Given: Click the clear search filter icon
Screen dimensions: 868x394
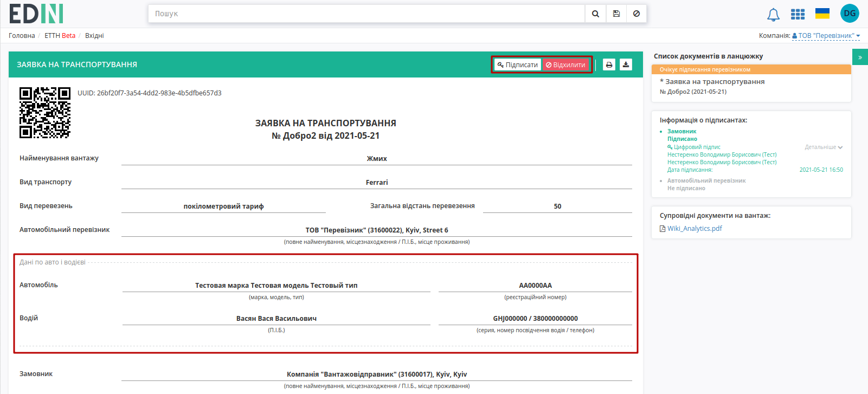Looking at the screenshot, I should click(x=636, y=14).
